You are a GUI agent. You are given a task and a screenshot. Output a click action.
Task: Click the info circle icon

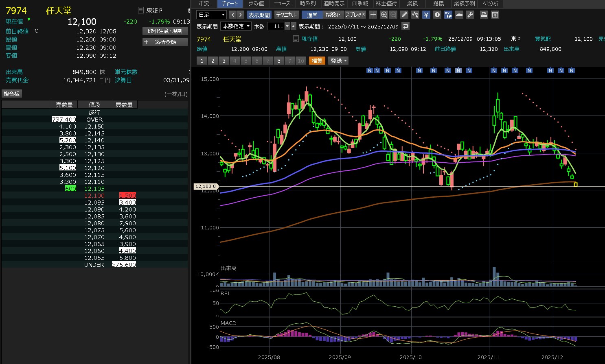click(437, 15)
